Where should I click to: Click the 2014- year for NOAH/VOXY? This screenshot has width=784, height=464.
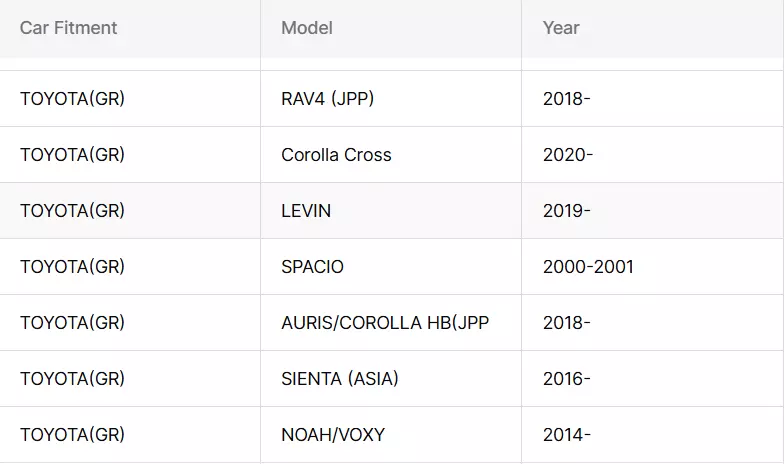(567, 434)
